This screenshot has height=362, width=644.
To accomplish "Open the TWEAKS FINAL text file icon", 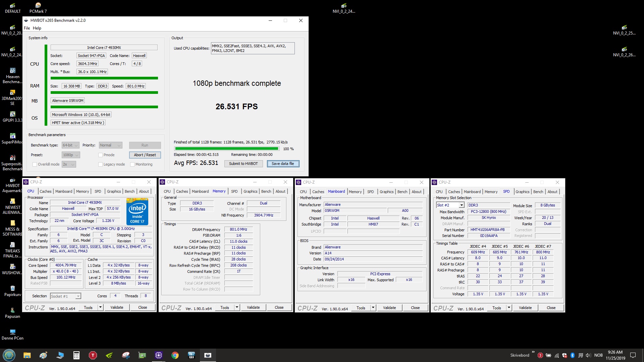I will [12, 250].
